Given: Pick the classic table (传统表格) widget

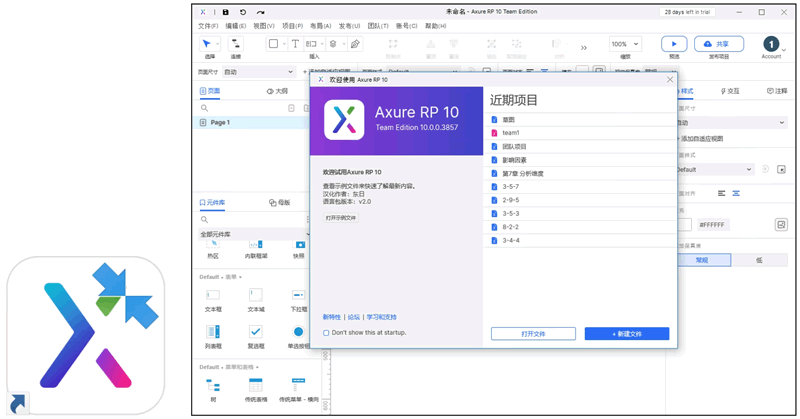Looking at the screenshot, I should tap(256, 390).
